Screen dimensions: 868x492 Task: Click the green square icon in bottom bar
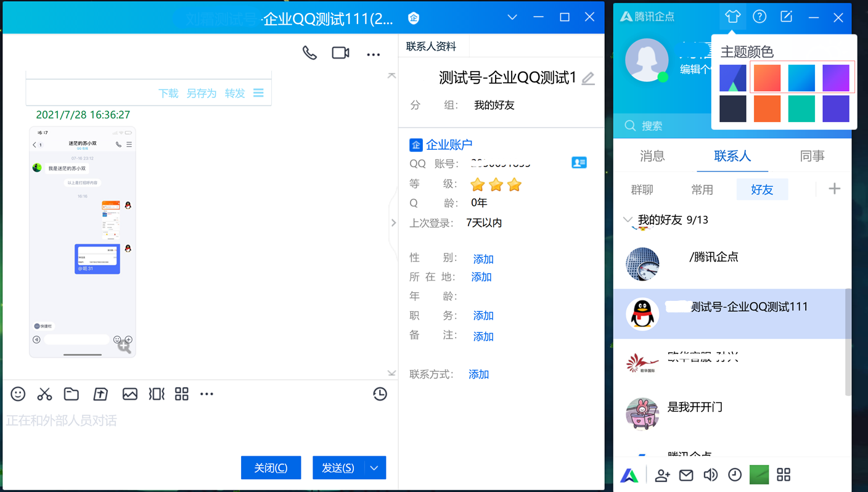(759, 475)
